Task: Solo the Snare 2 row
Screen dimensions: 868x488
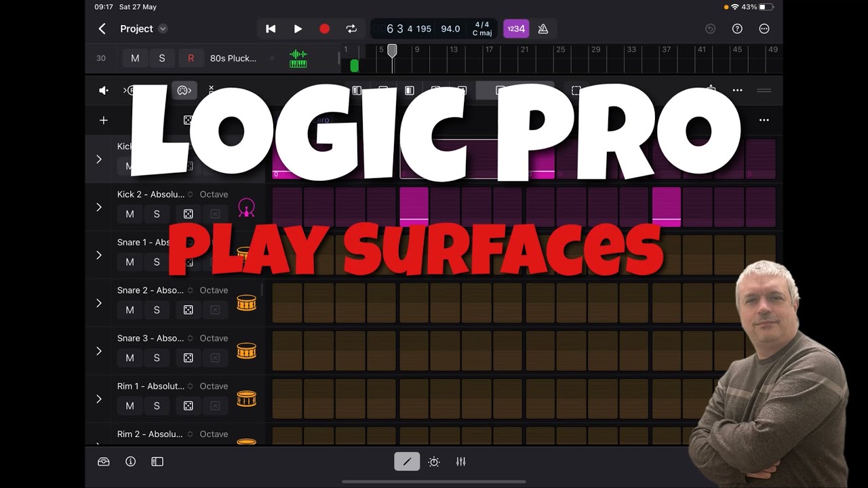Action: 157,310
